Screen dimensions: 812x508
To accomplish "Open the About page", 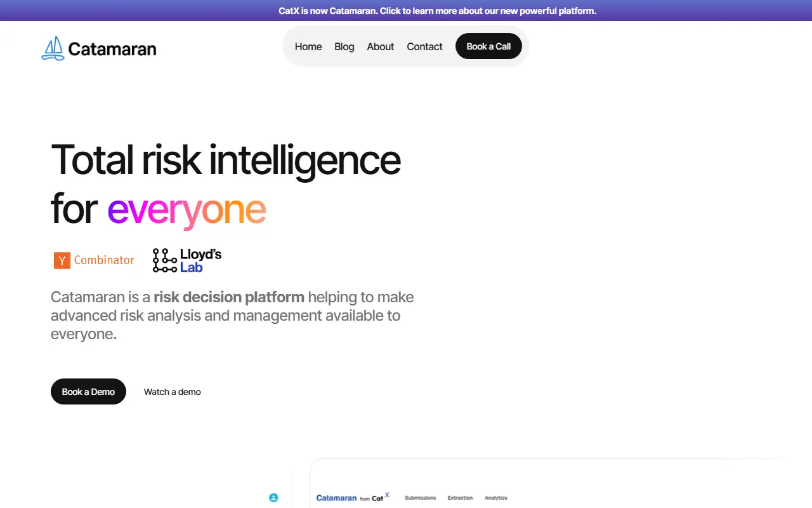I will (x=381, y=46).
